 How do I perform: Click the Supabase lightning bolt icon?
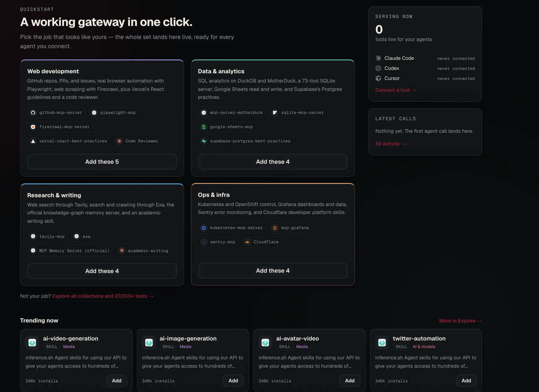click(204, 141)
